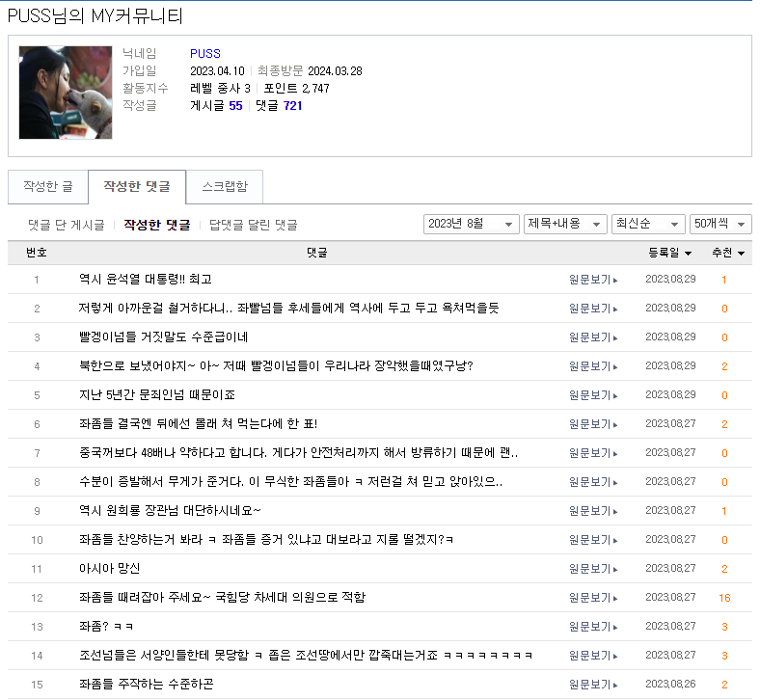The image size is (760, 700).
Task: Expand the 제목+내용 search scope dropdown
Action: (x=565, y=224)
